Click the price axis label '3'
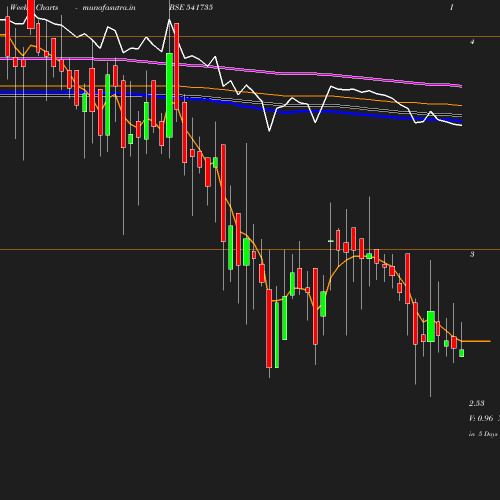Image resolution: width=500 pixels, height=500 pixels. (472, 254)
